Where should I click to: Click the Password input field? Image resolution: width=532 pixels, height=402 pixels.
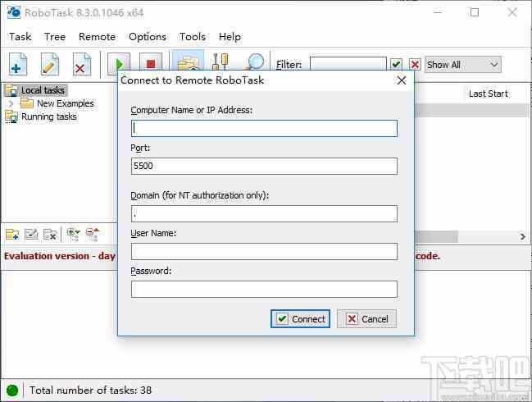click(264, 289)
